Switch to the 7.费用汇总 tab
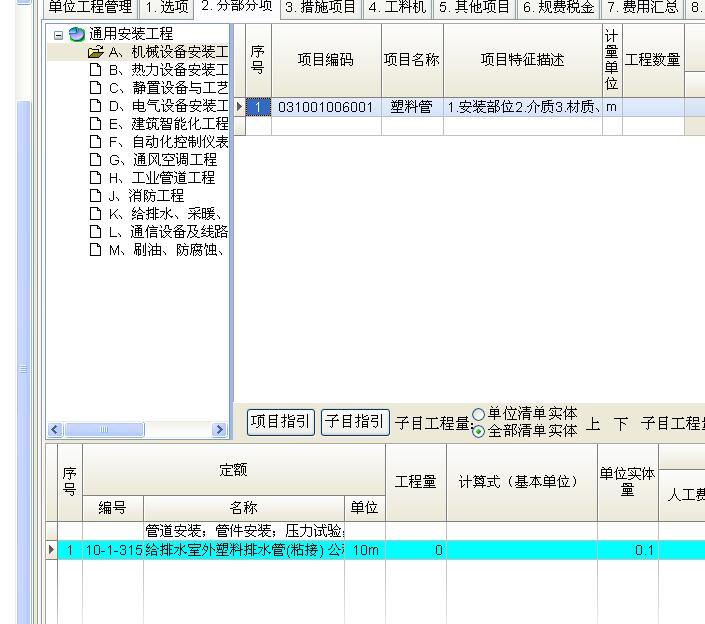 [x=643, y=7]
